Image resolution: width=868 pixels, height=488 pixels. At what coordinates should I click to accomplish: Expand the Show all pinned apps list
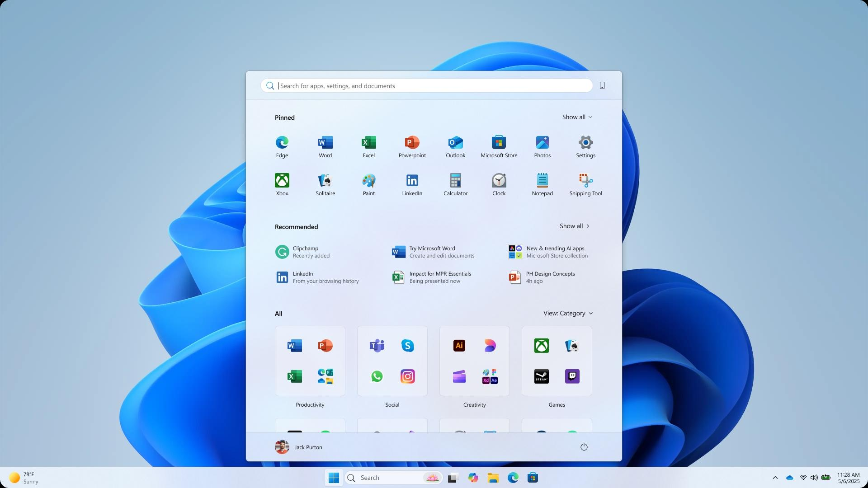click(x=577, y=117)
